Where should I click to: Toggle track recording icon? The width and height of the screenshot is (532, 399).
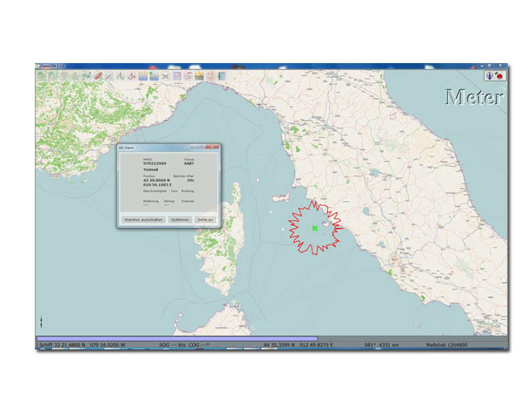(x=188, y=76)
